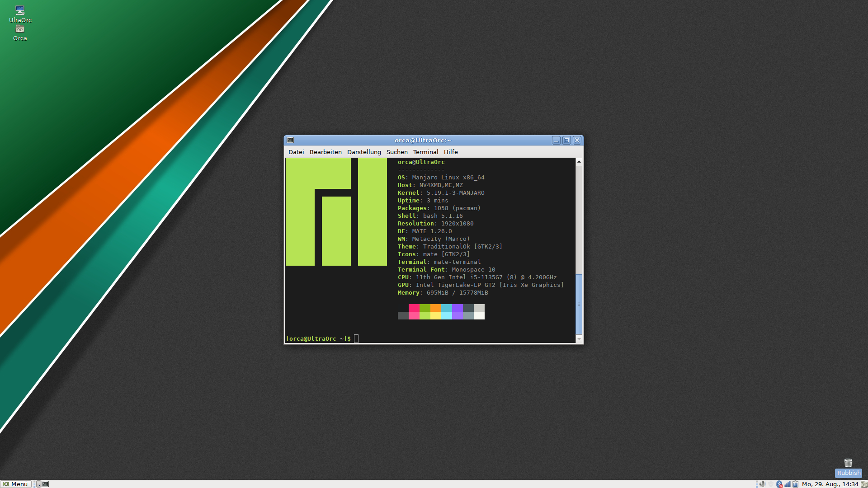Viewport: 868px width, 488px height.
Task: Open the Darstellung menu
Action: click(x=364, y=152)
